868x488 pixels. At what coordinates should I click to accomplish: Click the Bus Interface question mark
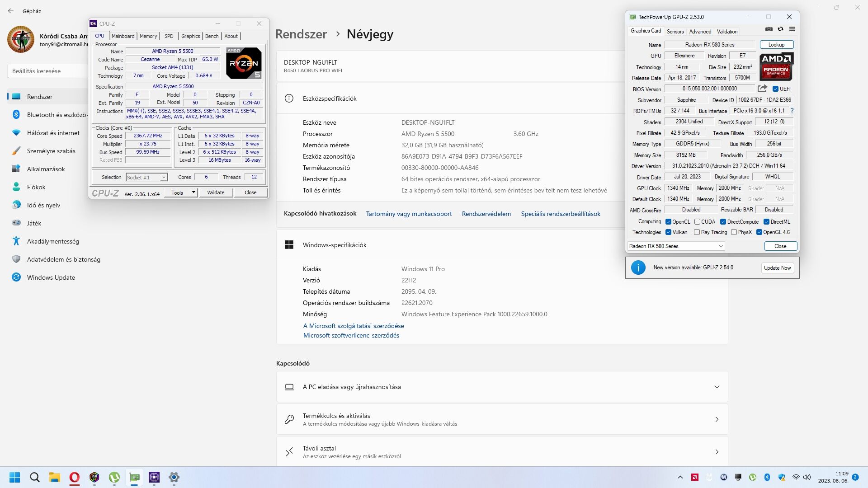(792, 111)
